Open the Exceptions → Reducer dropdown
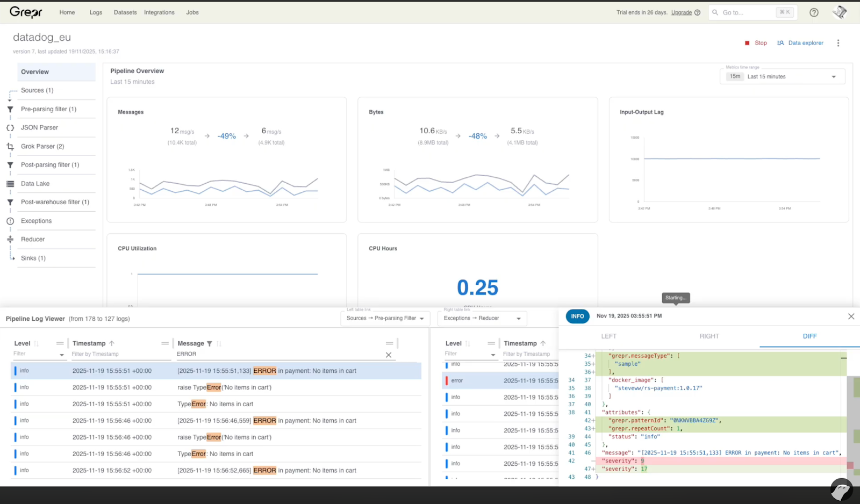The width and height of the screenshot is (860, 504). tap(482, 318)
